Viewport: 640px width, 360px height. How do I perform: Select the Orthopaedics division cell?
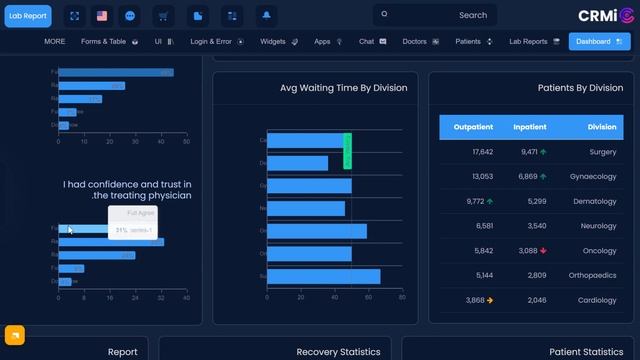tap(592, 276)
